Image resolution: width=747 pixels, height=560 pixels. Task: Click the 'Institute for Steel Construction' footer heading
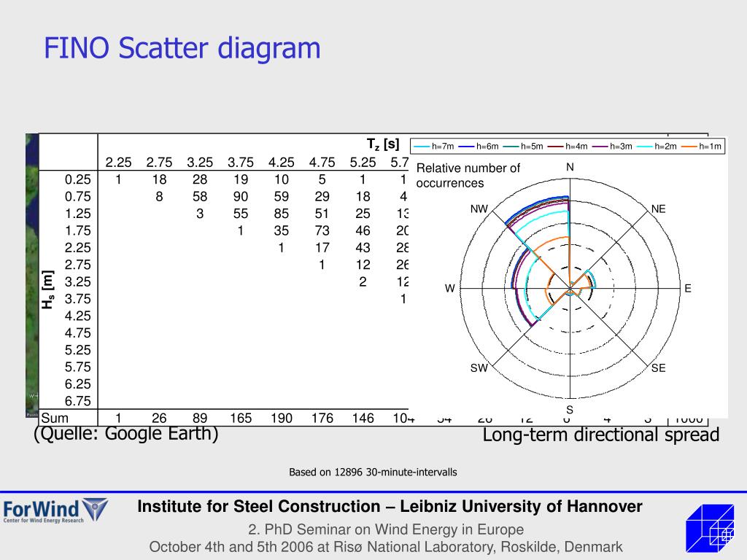click(390, 507)
